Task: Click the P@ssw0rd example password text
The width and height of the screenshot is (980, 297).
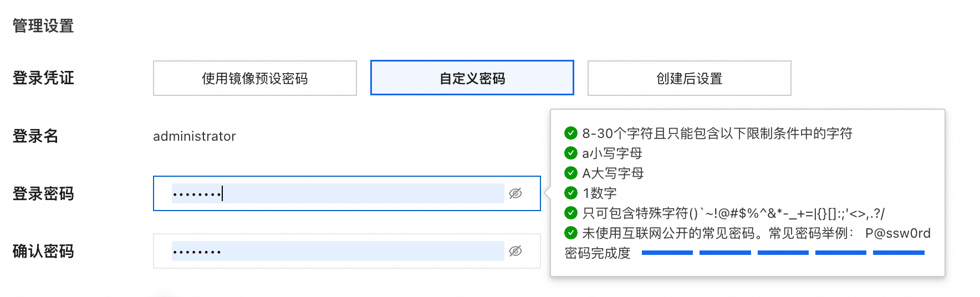Action: pyautogui.click(x=897, y=233)
